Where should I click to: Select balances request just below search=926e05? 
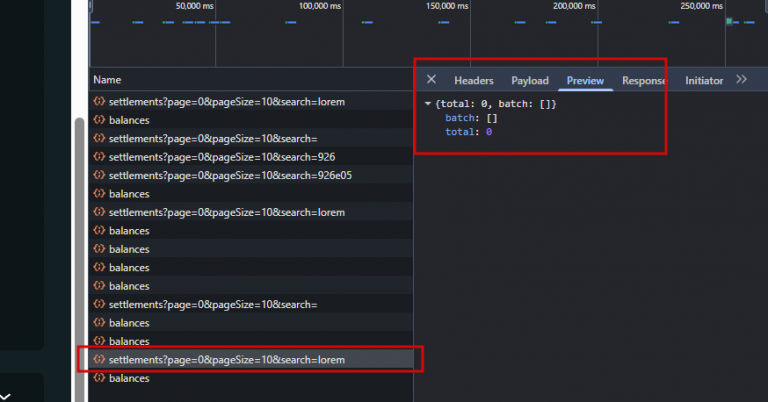251,194
